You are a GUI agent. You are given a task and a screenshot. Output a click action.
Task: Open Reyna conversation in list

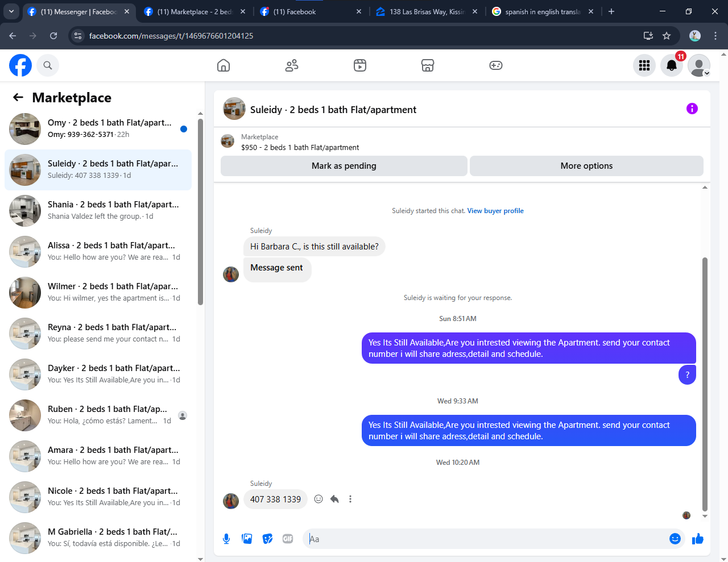(x=98, y=334)
